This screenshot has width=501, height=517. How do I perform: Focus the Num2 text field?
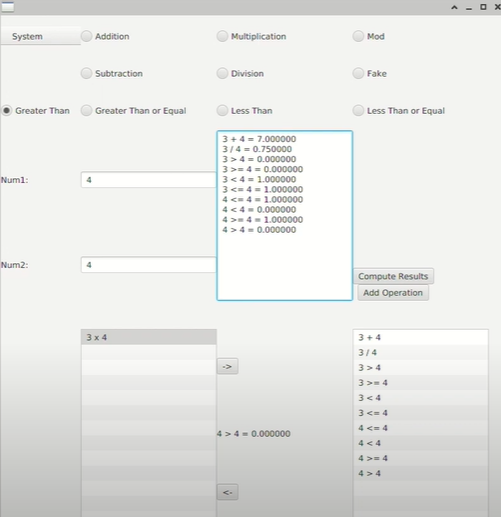149,265
